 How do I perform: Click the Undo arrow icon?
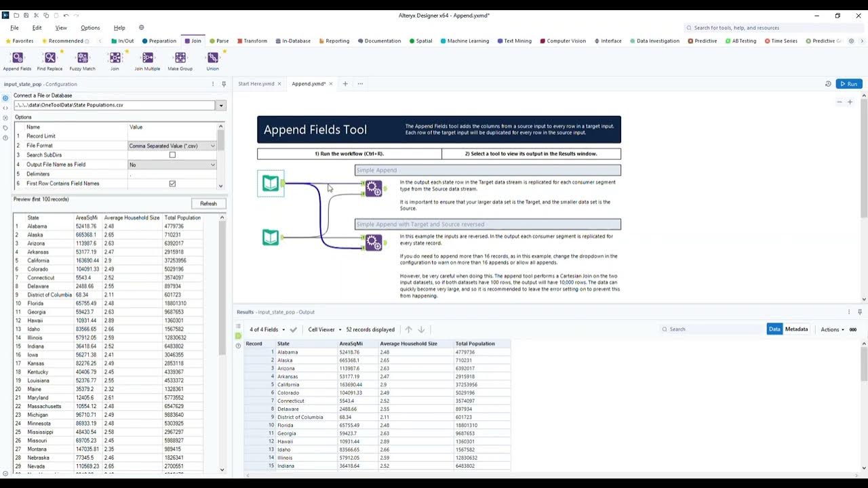[66, 15]
